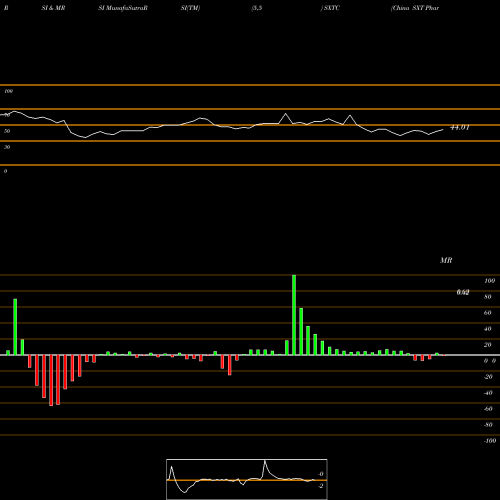Image resolution: width=500 pixels, height=500 pixels.
Task: Select the 'SI(TM)' header label
Action: (190, 8)
